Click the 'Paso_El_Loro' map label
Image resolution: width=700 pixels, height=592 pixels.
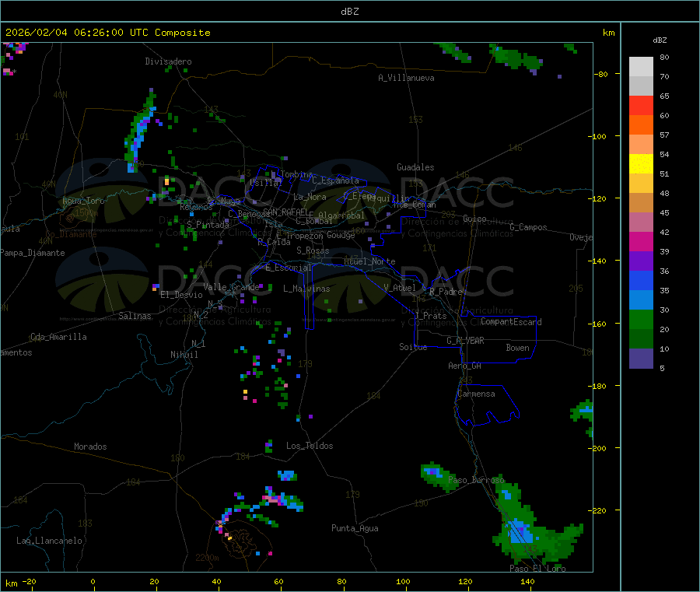(538, 569)
